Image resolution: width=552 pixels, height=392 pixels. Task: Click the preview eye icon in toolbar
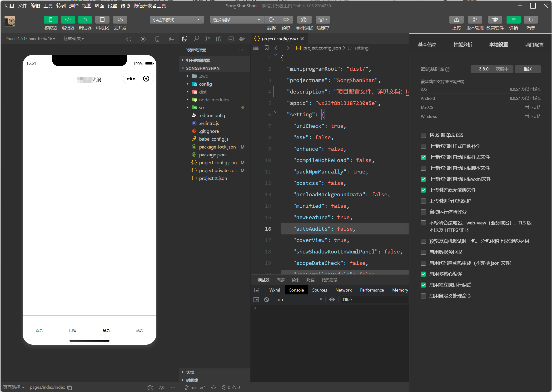pos(286,20)
